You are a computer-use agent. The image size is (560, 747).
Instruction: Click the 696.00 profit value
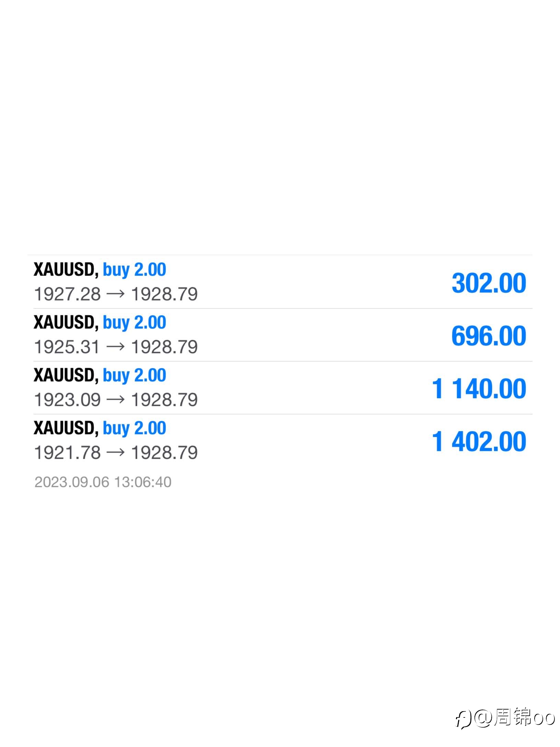click(x=489, y=336)
